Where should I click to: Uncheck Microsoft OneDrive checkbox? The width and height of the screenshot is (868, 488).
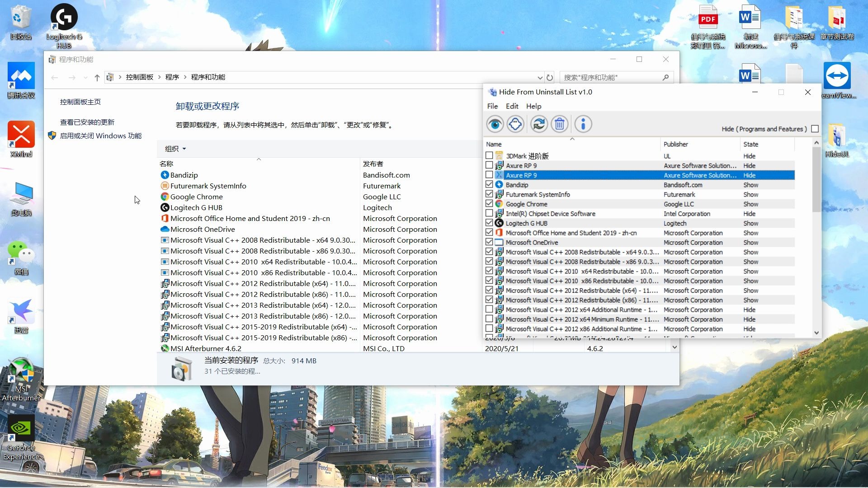point(489,242)
